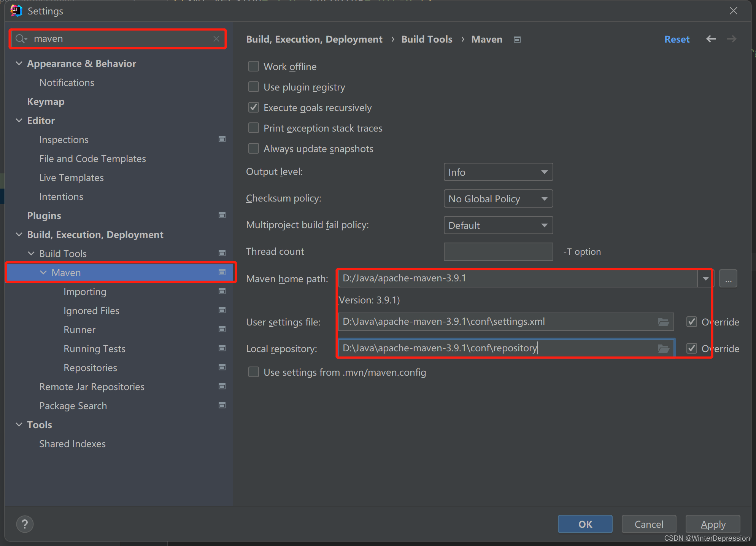Enable Work offline checkbox
The height and width of the screenshot is (546, 756).
(254, 66)
